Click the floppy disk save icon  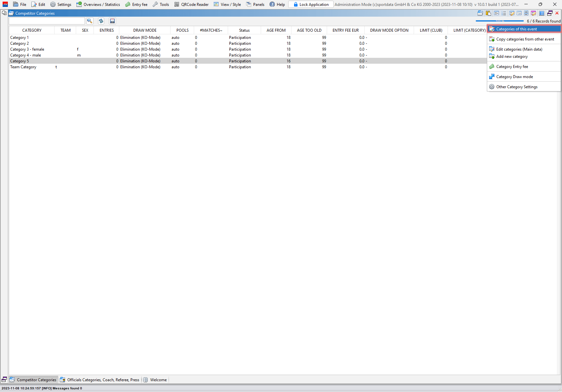tap(112, 21)
